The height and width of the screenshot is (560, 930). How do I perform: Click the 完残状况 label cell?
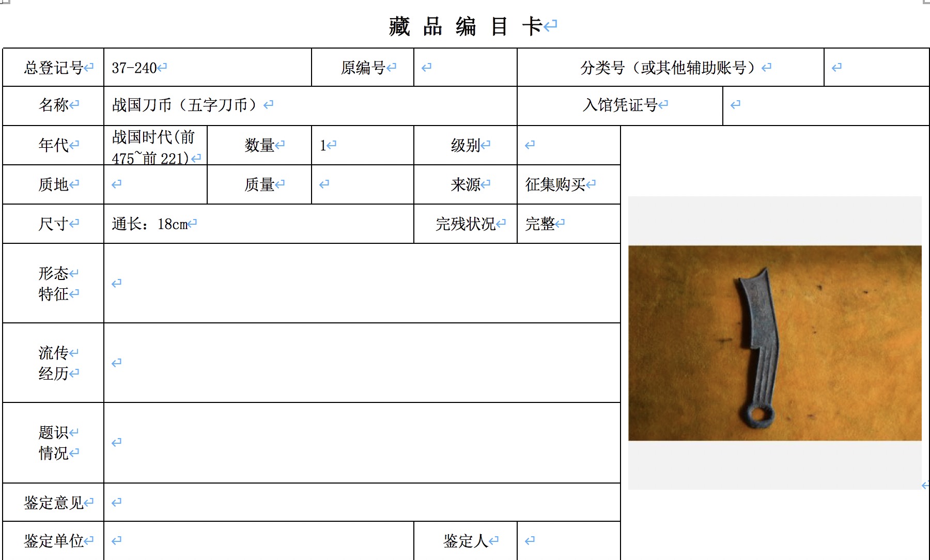coord(466,224)
